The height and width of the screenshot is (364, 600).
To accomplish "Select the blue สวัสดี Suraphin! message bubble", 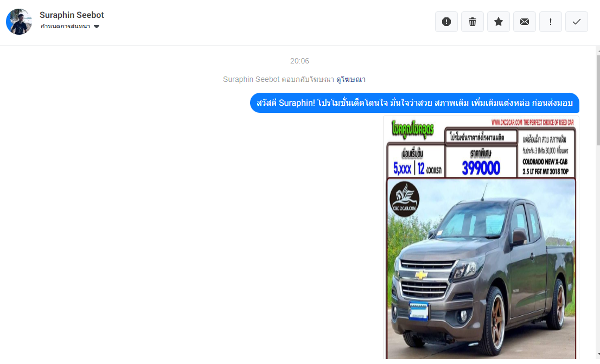I will tap(414, 103).
